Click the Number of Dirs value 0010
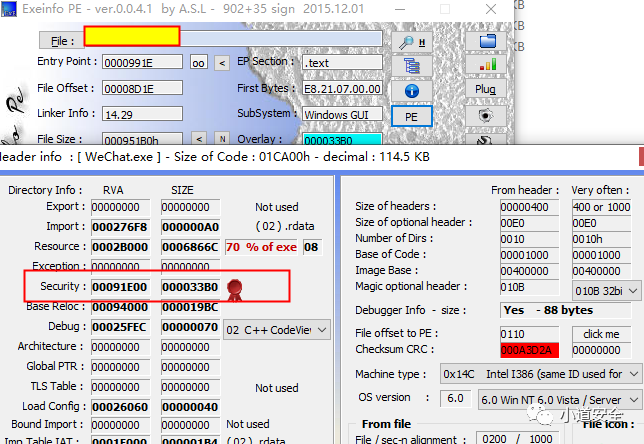Viewport: 644px width, 444px height. (529, 239)
